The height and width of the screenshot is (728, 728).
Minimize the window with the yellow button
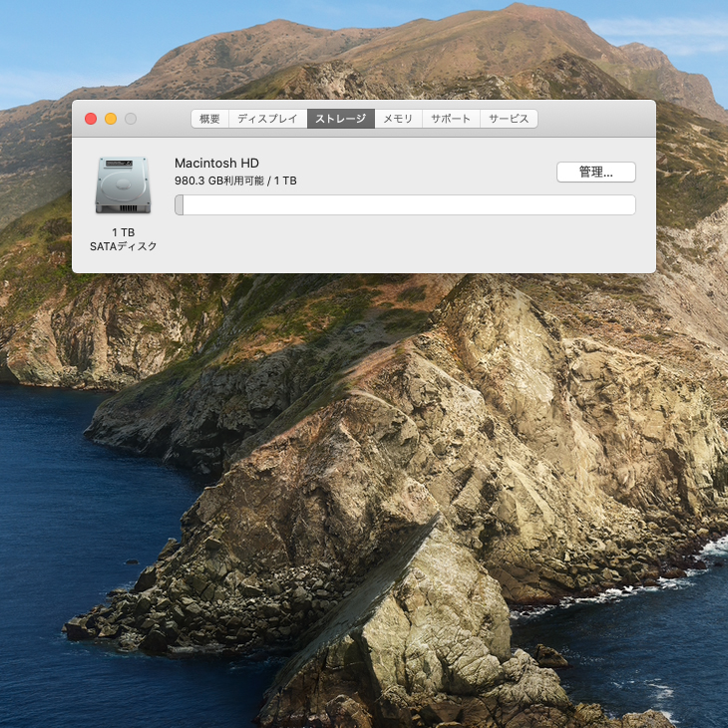(111, 119)
